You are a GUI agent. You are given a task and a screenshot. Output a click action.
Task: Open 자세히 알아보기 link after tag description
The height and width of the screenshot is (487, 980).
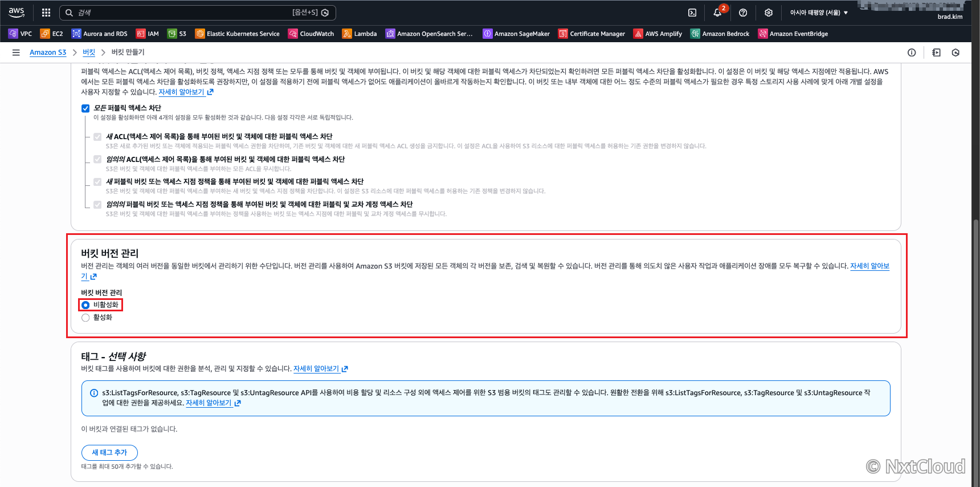coord(321,369)
